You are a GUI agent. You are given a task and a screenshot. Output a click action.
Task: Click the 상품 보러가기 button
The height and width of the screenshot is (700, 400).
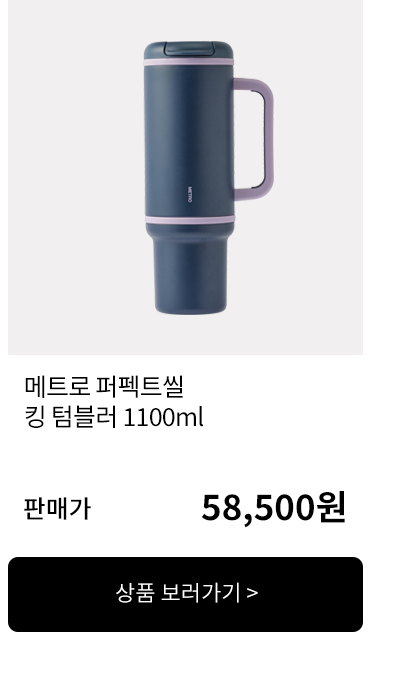[185, 594]
